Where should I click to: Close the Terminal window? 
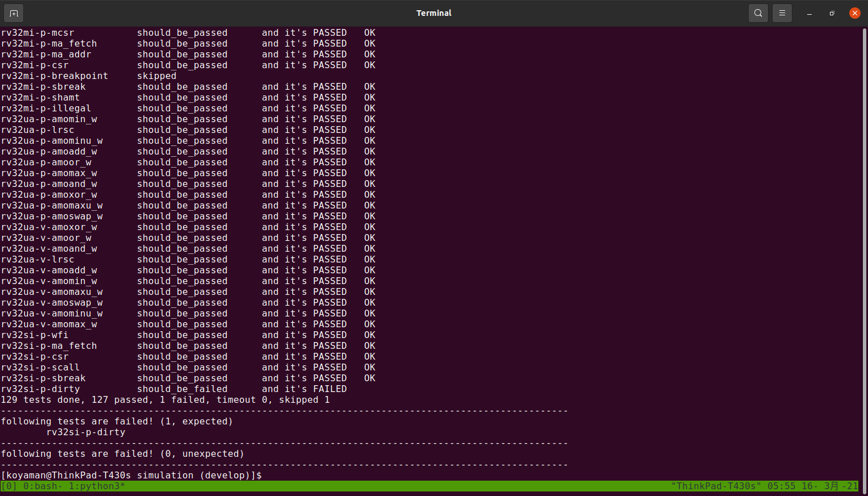click(854, 13)
